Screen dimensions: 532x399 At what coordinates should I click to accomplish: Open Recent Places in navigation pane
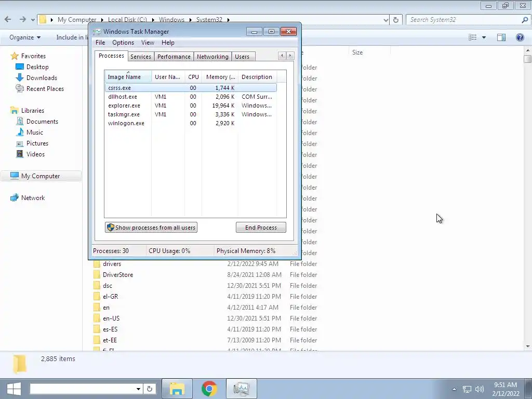pyautogui.click(x=45, y=88)
